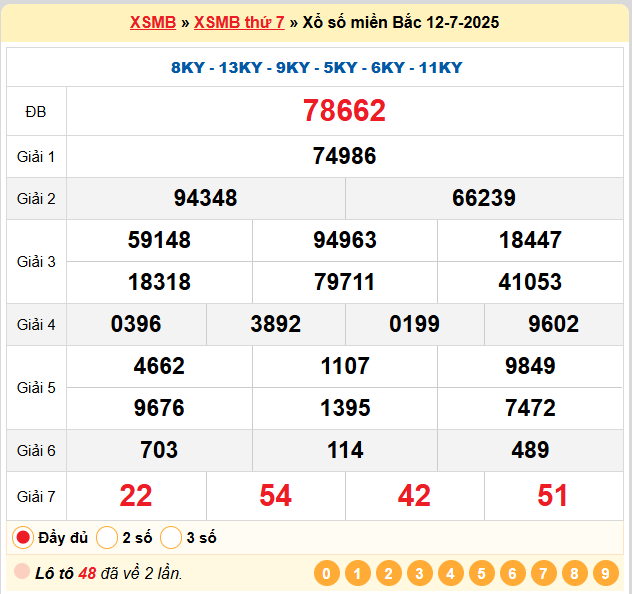Screen dimensions: 632x594
Task: Click the Giải 7 number 42
Action: point(415,496)
